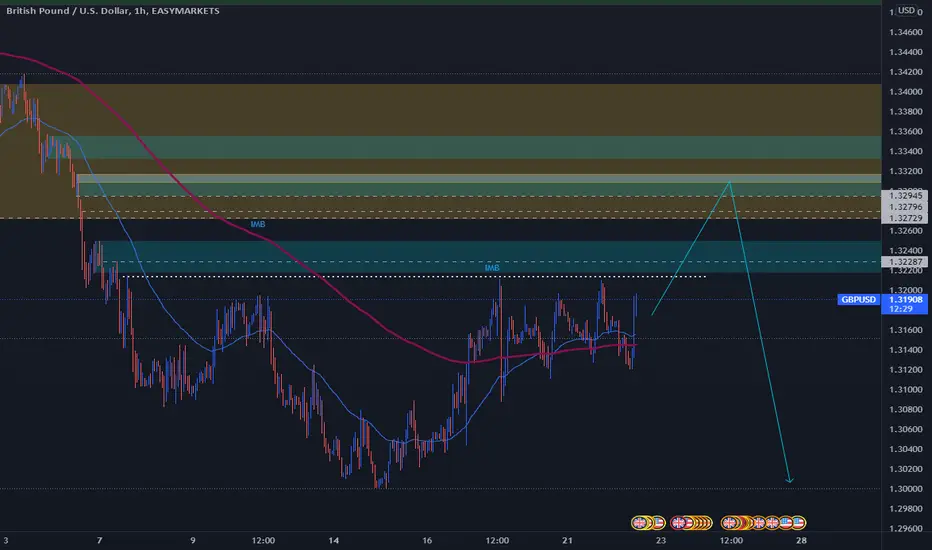Click the IMB label above white dotted line

(492, 268)
